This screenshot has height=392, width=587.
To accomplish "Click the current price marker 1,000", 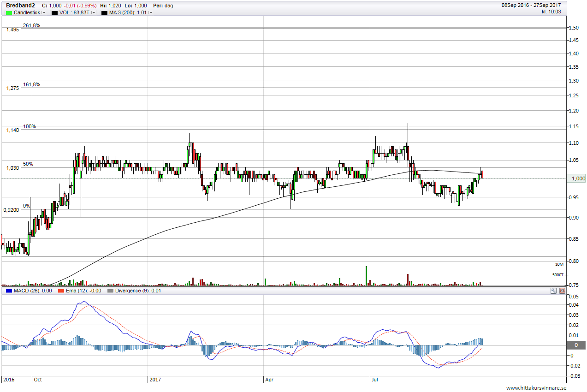I will click(578, 178).
